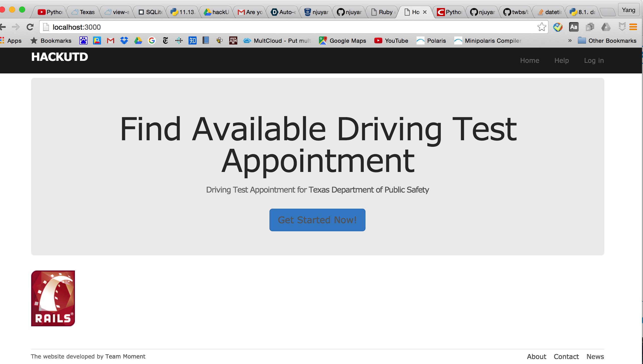Click the New York Times bookmark icon

click(x=165, y=40)
